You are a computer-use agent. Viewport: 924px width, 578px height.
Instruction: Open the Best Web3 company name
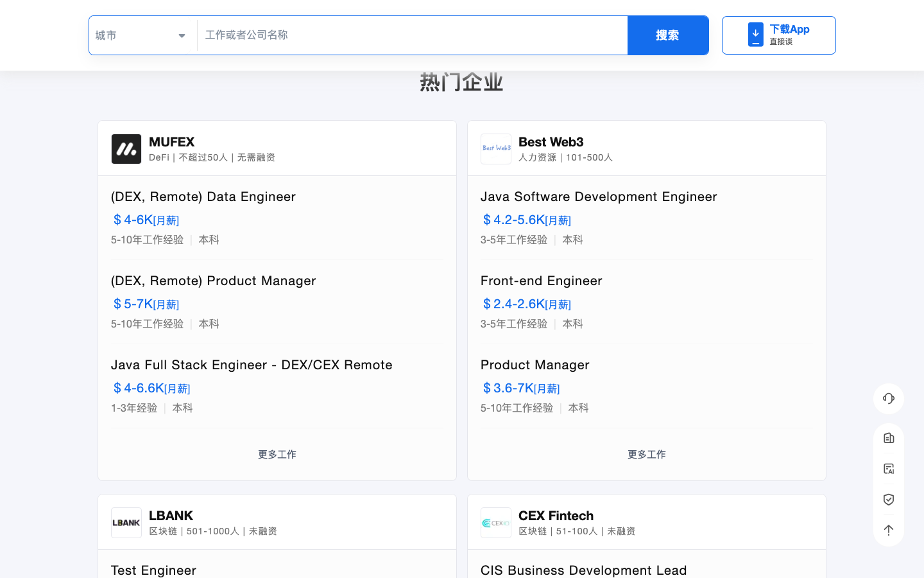coord(551,142)
